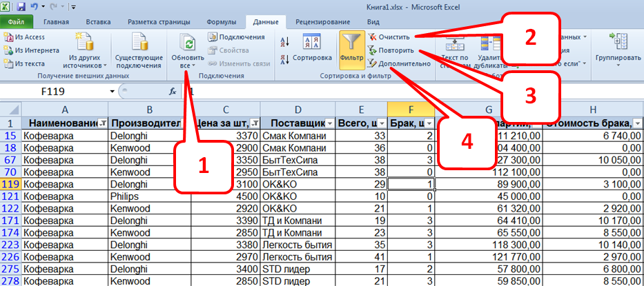644x286 pixels.
Task: Open filter dropdown in Наименование header
Action: click(x=102, y=123)
